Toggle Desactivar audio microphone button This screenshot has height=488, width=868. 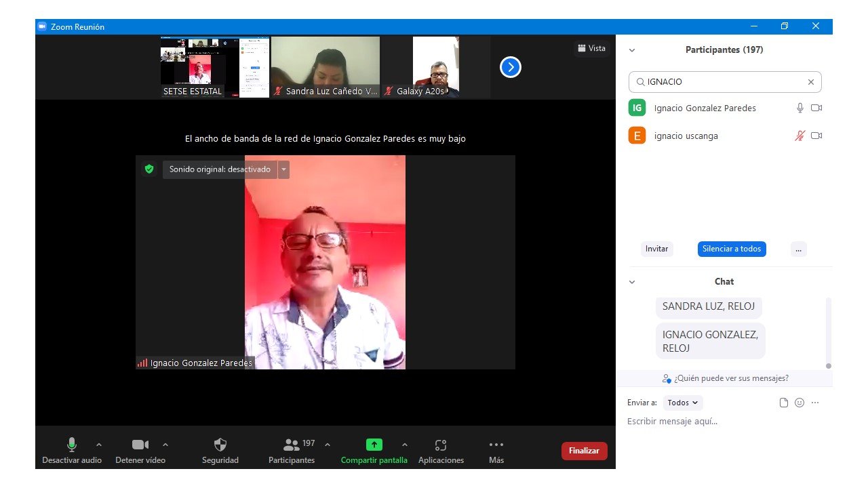click(x=71, y=445)
